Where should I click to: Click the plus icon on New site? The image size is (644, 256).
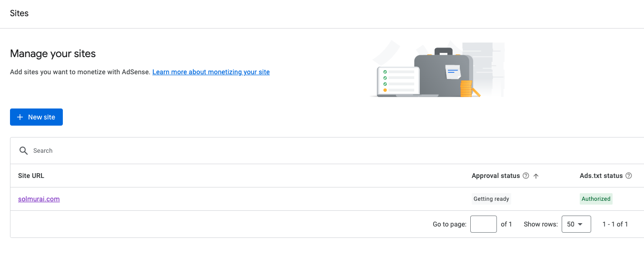pyautogui.click(x=20, y=117)
